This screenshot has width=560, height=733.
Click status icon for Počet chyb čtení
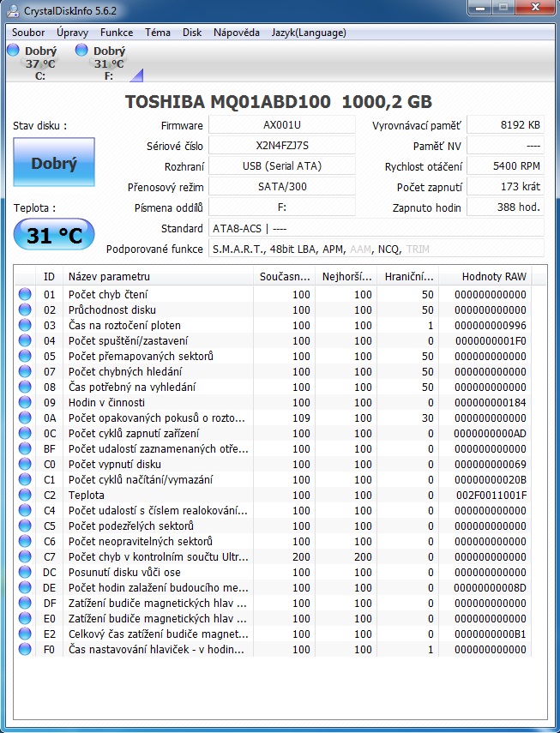tap(25, 294)
